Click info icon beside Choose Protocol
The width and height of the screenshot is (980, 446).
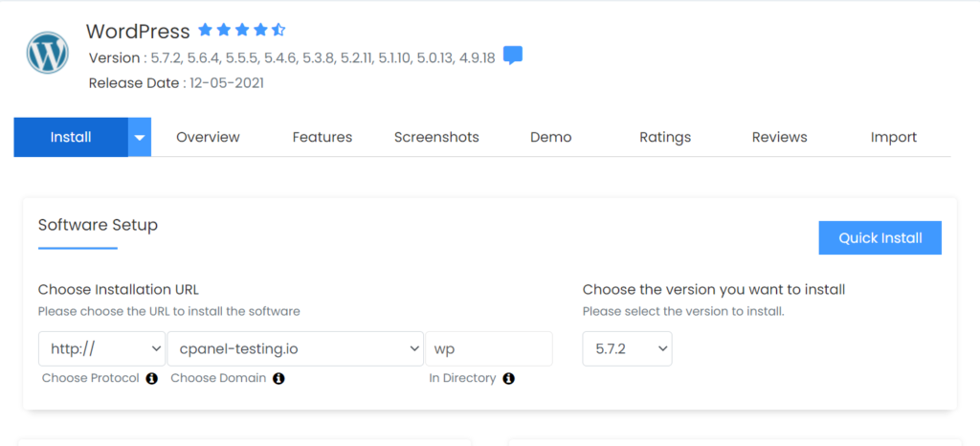click(x=152, y=378)
